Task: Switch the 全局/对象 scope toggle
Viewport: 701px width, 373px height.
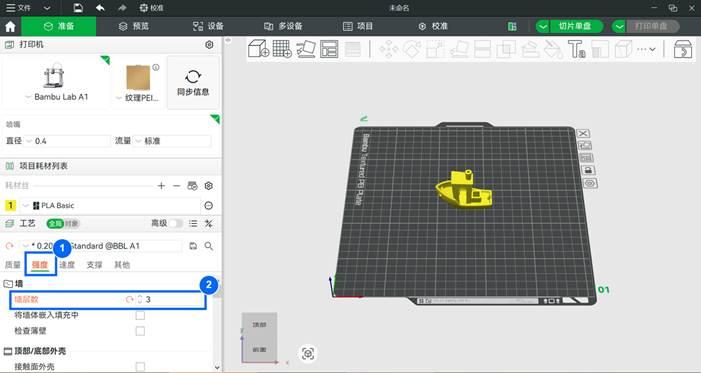Action: coord(63,223)
